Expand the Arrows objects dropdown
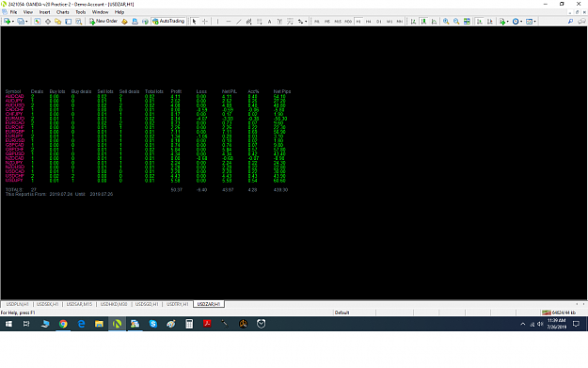Viewport: 588px width, 368px height. (306, 22)
